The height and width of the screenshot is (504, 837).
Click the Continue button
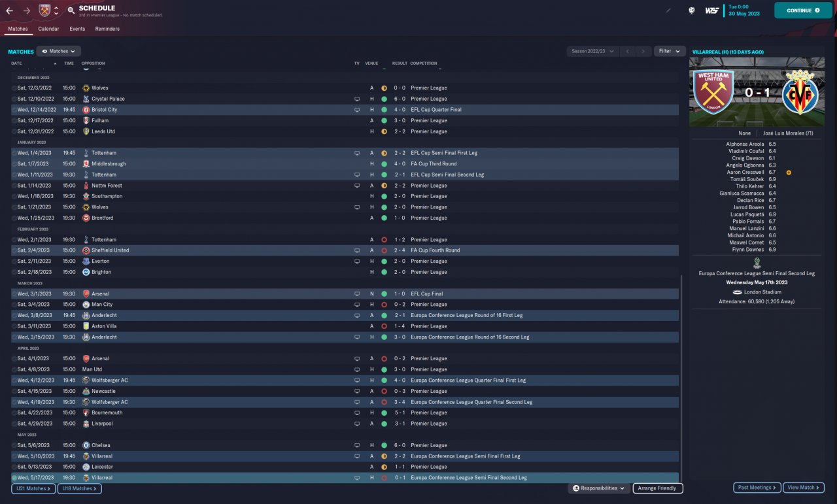point(803,10)
